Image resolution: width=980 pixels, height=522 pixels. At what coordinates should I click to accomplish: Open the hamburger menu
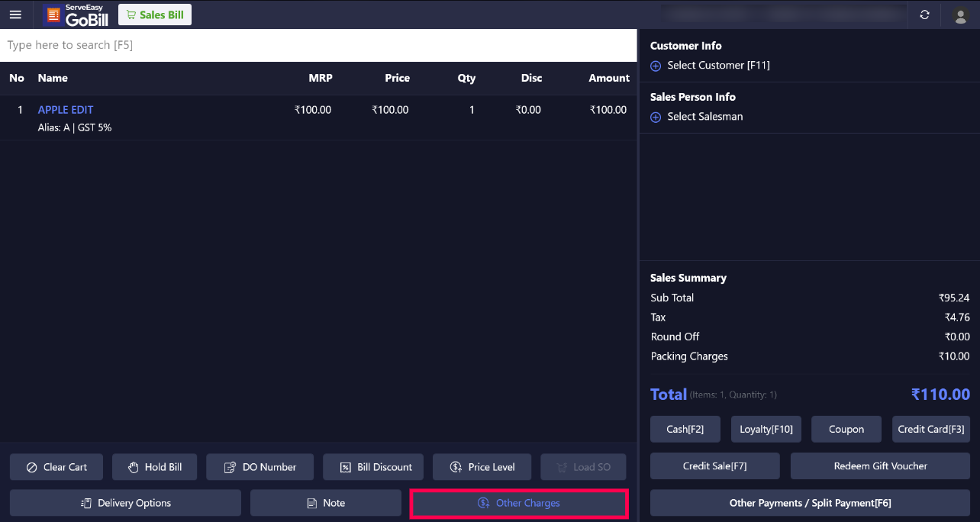click(x=15, y=14)
